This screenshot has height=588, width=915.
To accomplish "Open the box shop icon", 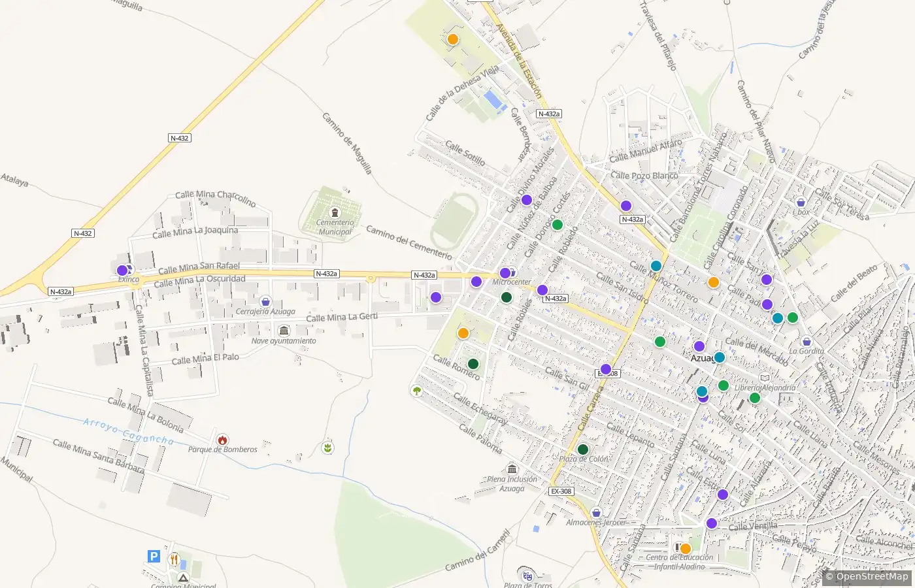I will pyautogui.click(x=801, y=202).
